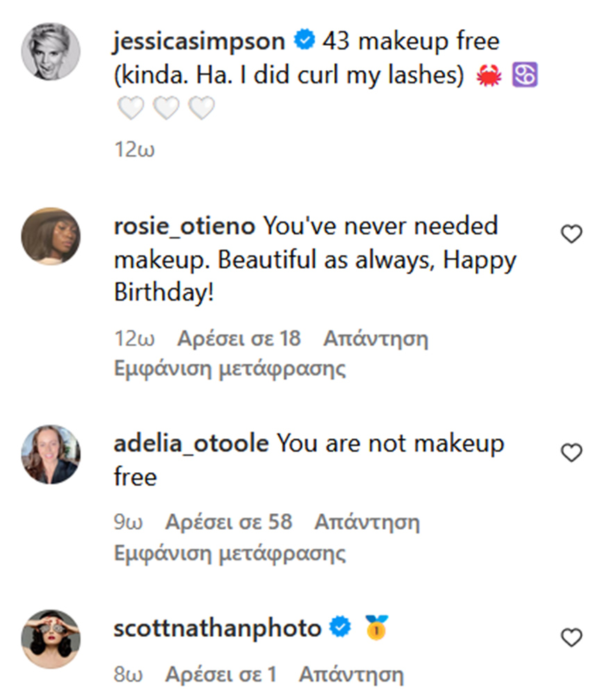603x700 pixels.
Task: Reply to scottnathanphoto's comment via Απάντηση
Action: [351, 674]
